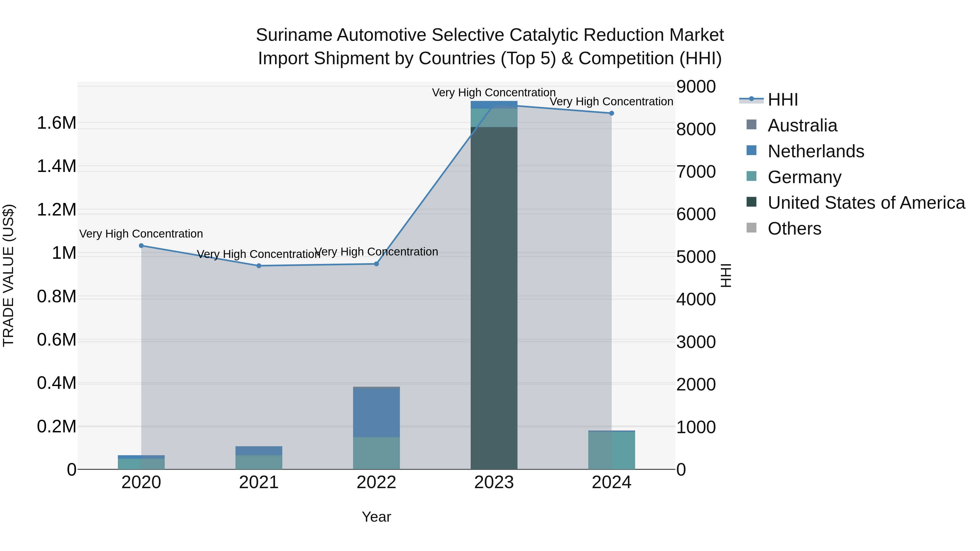Click the 2022 x-axis label
This screenshot has height=551, width=980.
(376, 482)
